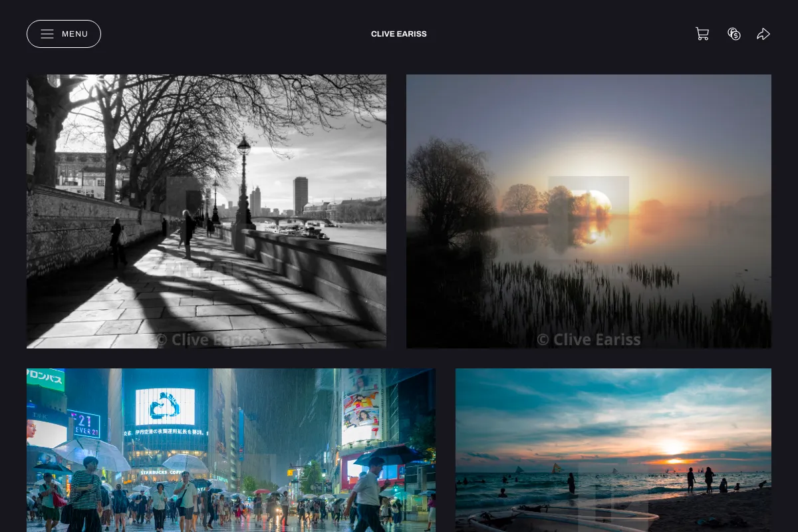Select the © Clive Eariss watermark on lake photo
Viewport: 798px width, 532px height.
tap(589, 340)
